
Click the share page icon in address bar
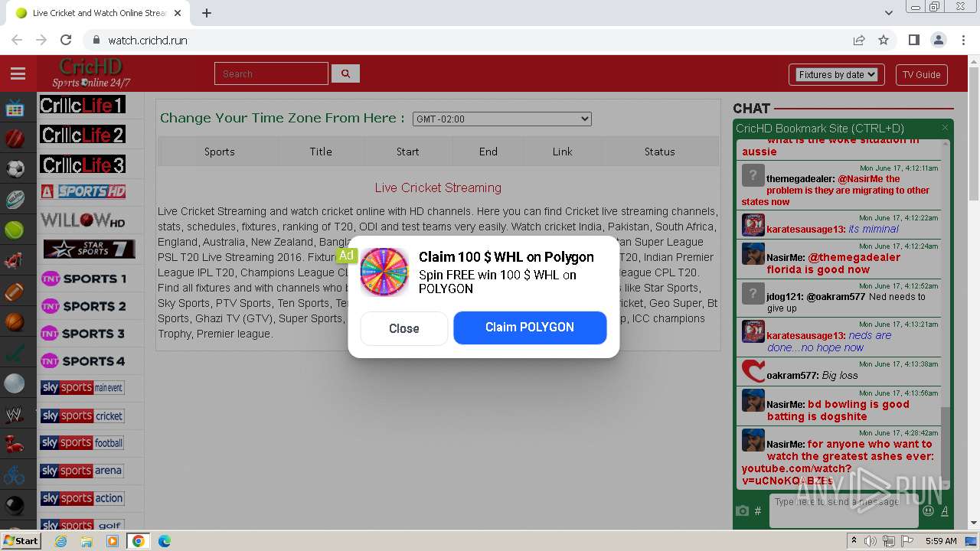[859, 40]
